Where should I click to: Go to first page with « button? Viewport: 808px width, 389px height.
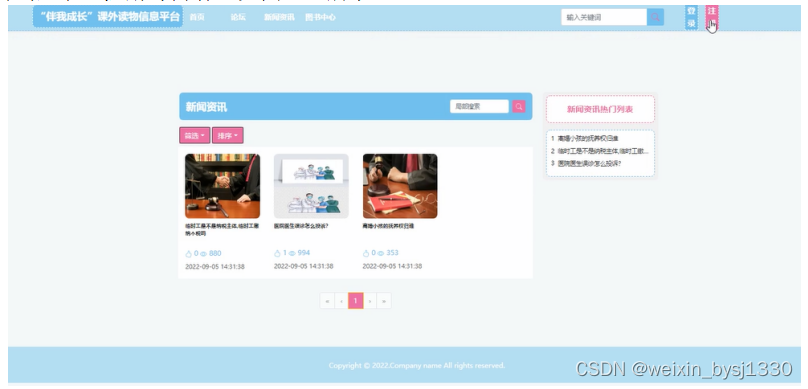[327, 301]
